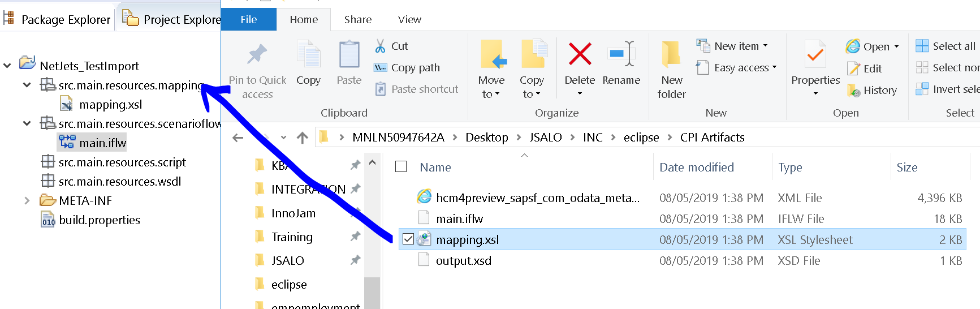
Task: Go back with the back arrow
Action: click(x=238, y=138)
